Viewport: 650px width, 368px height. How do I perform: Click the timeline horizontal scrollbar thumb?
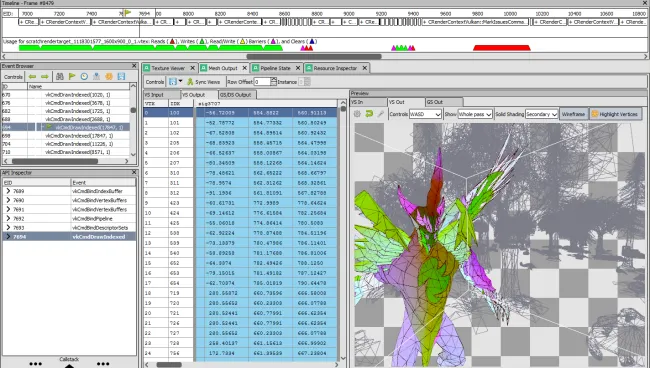click(314, 56)
